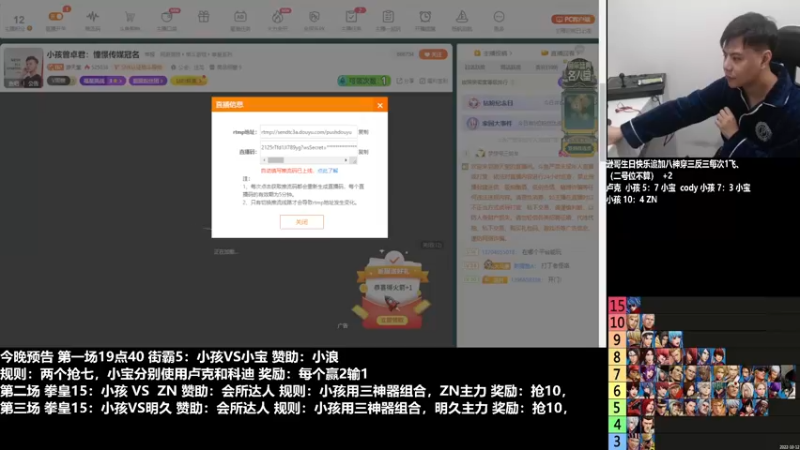Click the announcement icon before the orange chat notice
800x450 pixels.
pos(465,167)
